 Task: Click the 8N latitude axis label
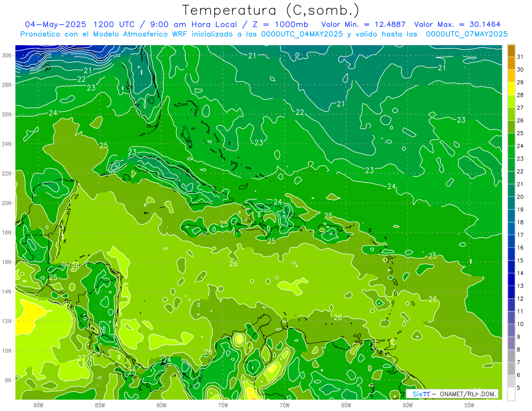(x=8, y=380)
